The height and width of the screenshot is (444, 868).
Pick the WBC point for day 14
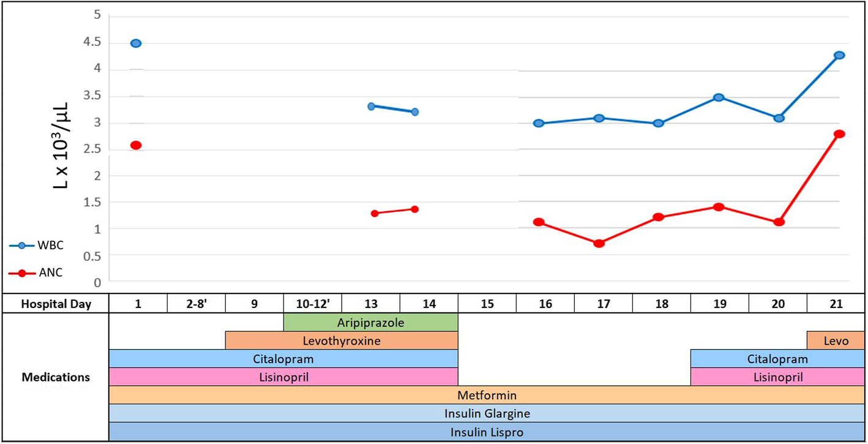[414, 111]
